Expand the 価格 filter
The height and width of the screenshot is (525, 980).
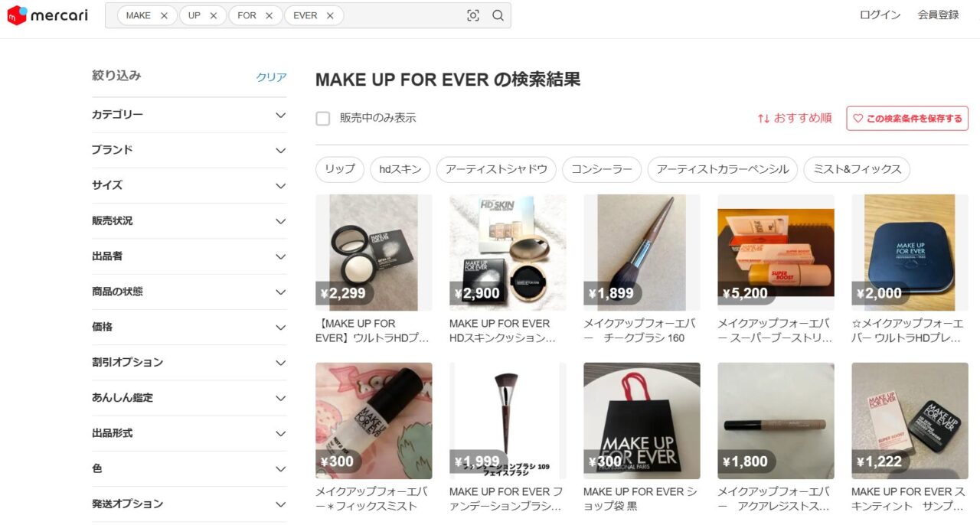tap(189, 327)
